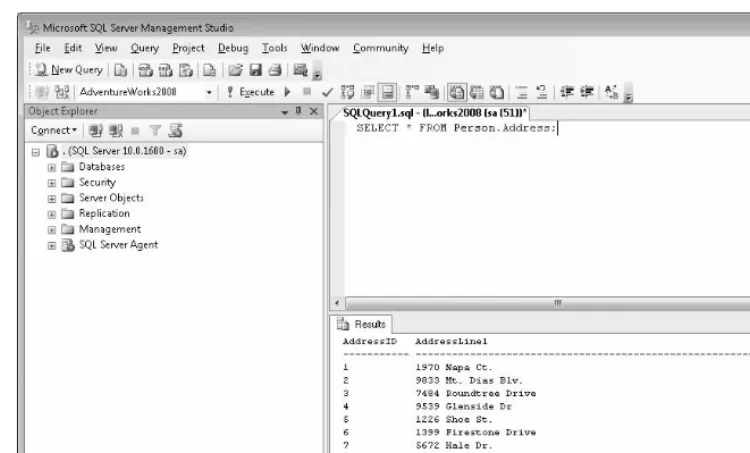Open the Query Options icon
Viewport: 750px width, 453px height.
coord(368,92)
